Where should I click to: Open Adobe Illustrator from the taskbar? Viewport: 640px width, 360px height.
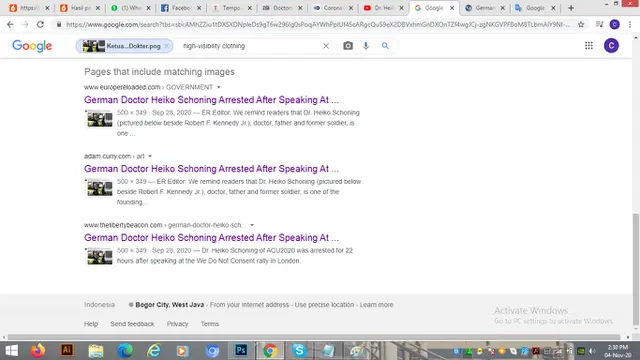67,350
